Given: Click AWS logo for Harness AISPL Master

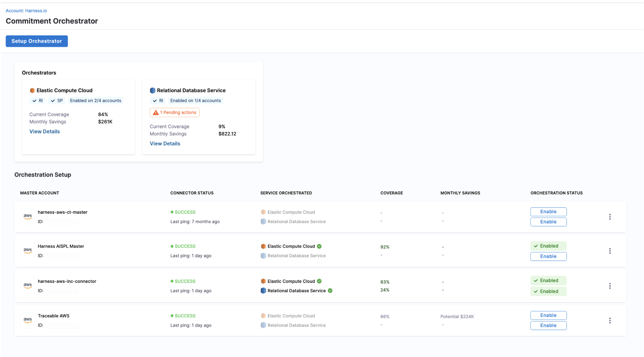Looking at the screenshot, I should [x=28, y=250].
